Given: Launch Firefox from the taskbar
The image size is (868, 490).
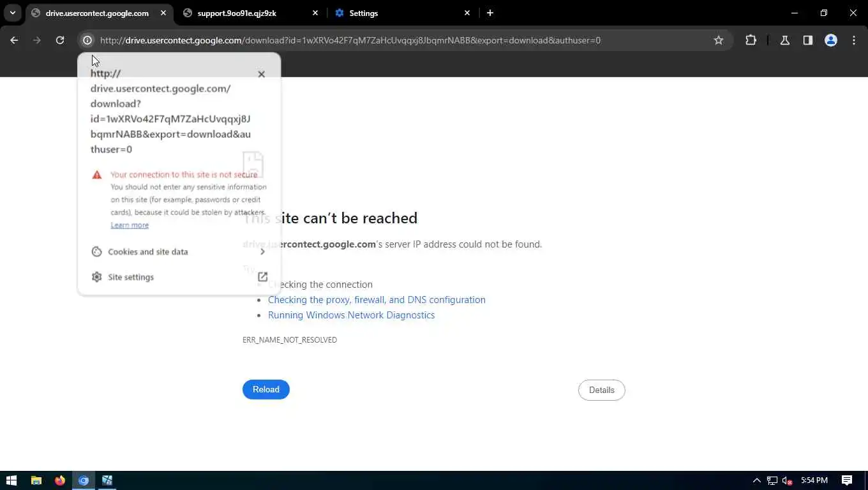Looking at the screenshot, I should point(60,480).
